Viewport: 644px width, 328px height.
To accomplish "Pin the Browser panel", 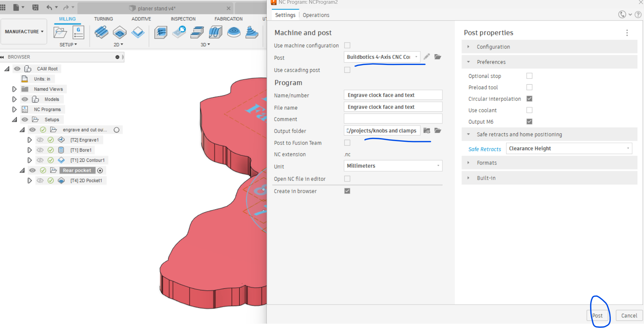I will [117, 57].
